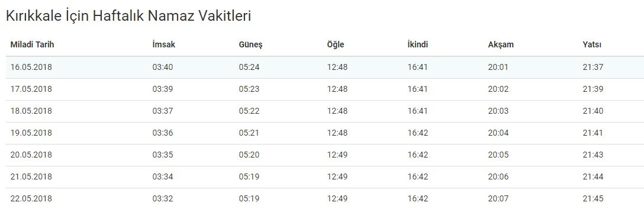Click İmsak time 03:40
The width and height of the screenshot is (644, 215).
163,67
